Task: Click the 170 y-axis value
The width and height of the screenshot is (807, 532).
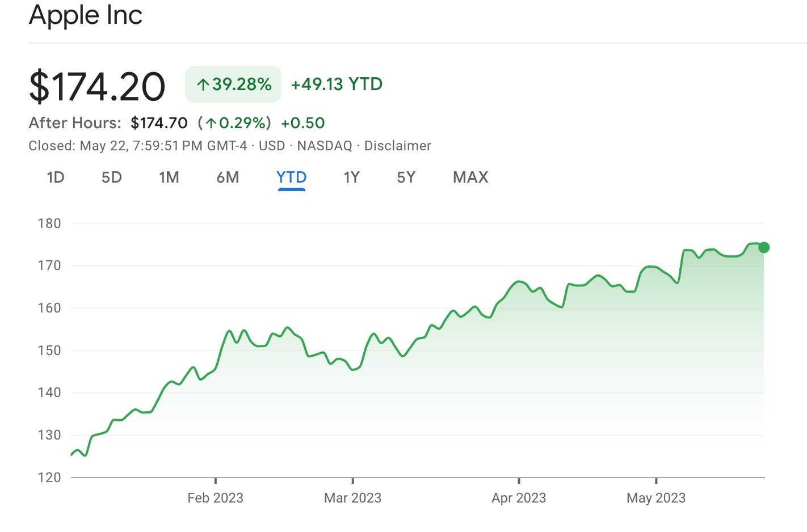Action: (49, 265)
